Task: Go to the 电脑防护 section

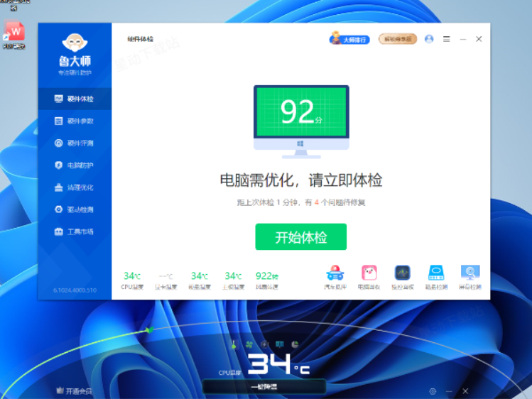Action: pyautogui.click(x=75, y=165)
